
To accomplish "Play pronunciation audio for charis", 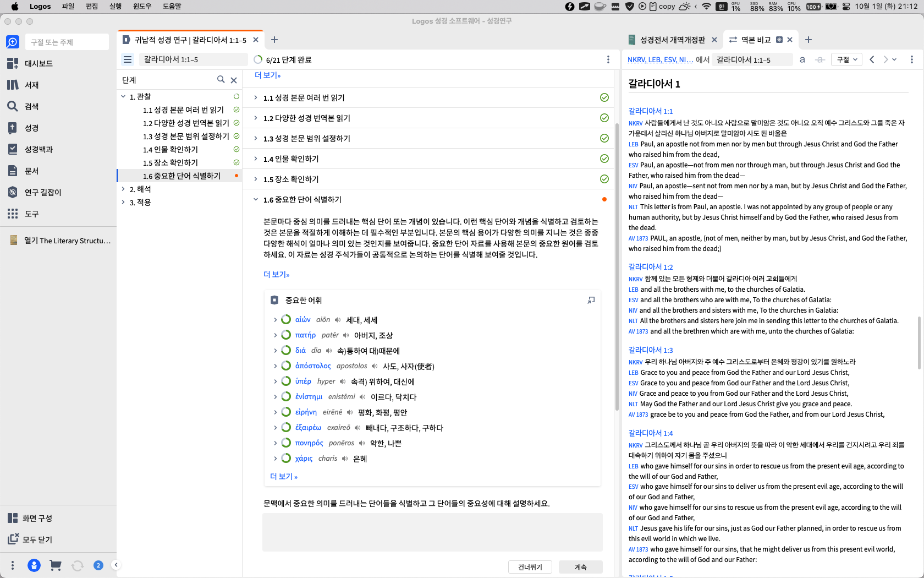I will click(345, 459).
